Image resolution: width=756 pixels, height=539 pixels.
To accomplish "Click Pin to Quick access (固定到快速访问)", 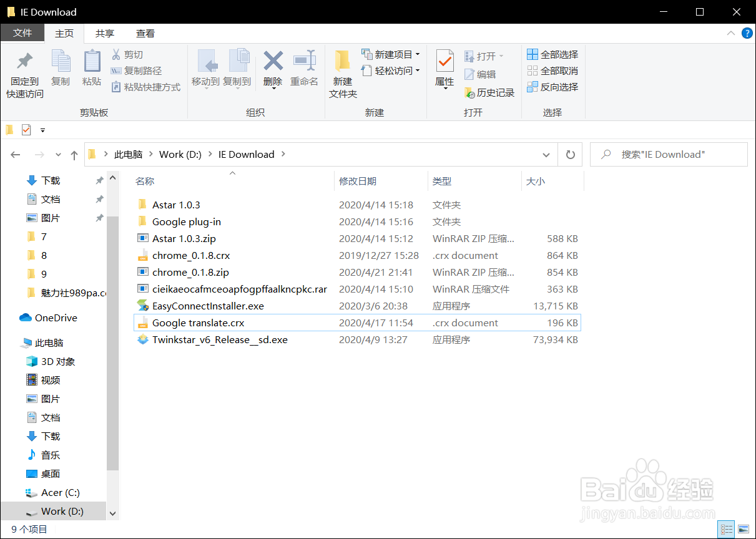I will [25, 74].
